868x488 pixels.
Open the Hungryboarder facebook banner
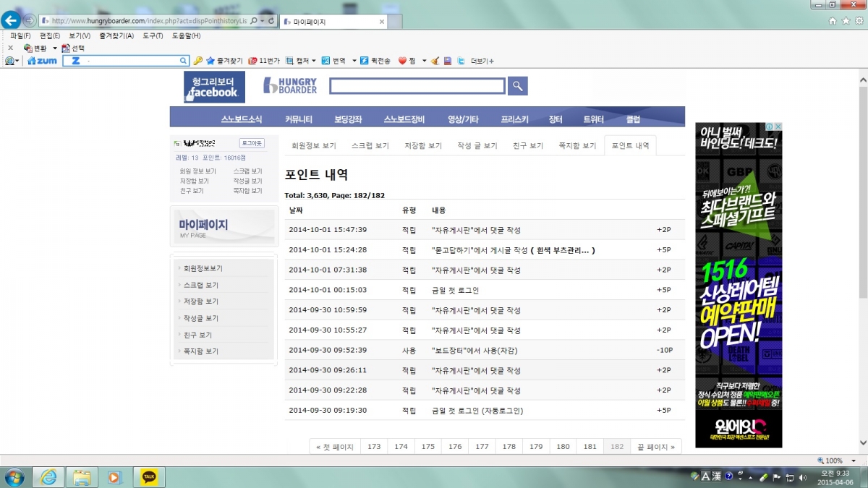click(214, 87)
